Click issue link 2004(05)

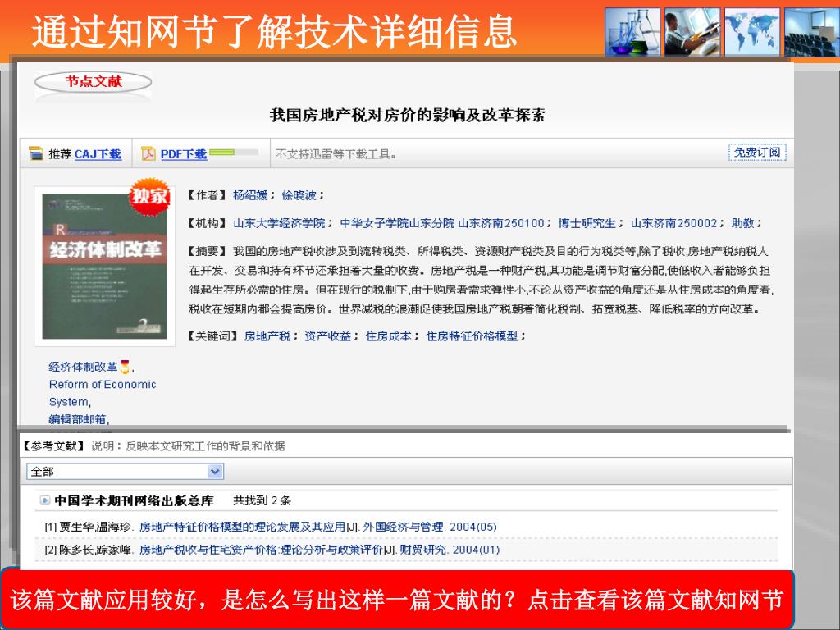pos(473,527)
